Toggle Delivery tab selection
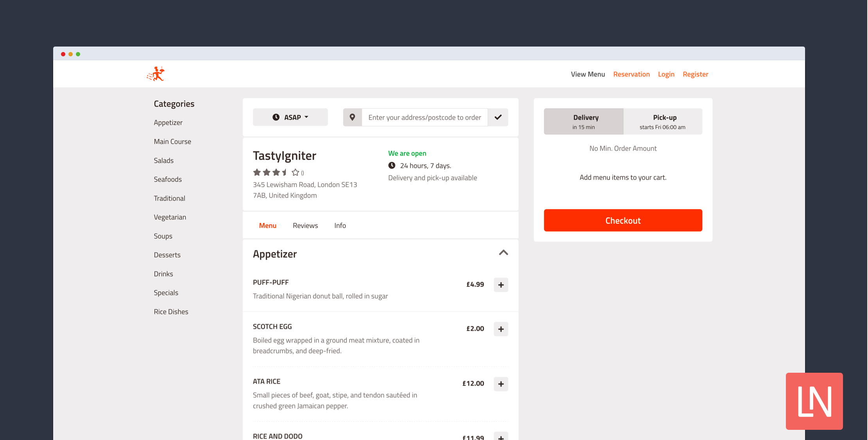The height and width of the screenshot is (440, 868). click(x=585, y=121)
